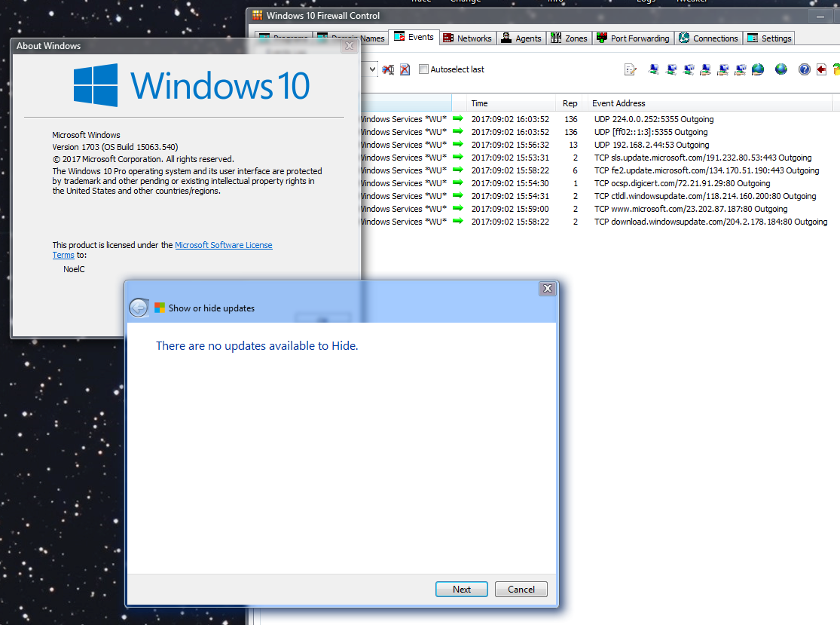Click Cancel in Show or hide updates dialog

pos(521,589)
